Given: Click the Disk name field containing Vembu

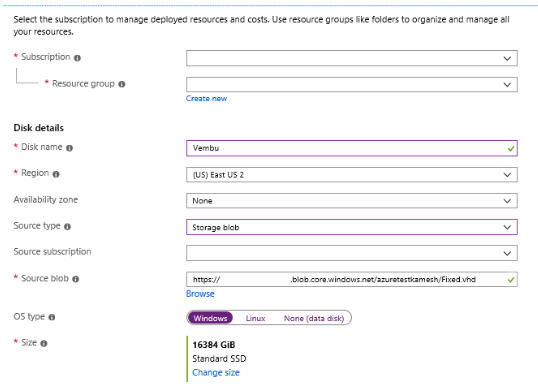Looking at the screenshot, I should (352, 148).
